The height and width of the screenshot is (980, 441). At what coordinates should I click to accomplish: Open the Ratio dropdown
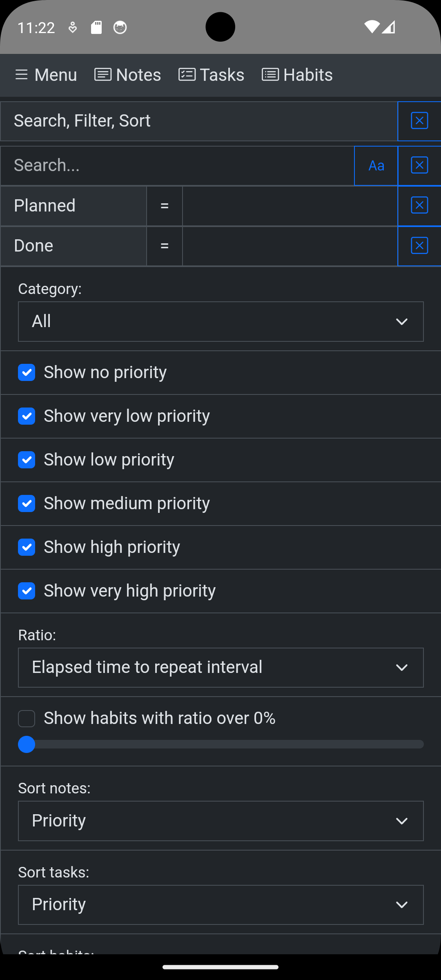[x=221, y=668]
